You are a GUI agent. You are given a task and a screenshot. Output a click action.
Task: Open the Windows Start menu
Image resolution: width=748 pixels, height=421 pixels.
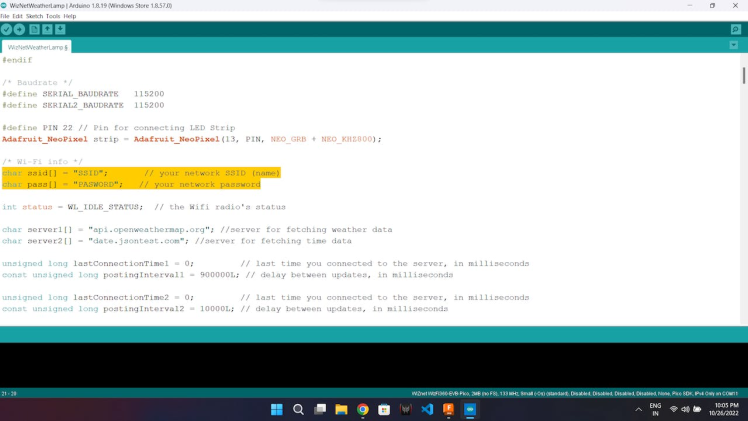(x=277, y=410)
